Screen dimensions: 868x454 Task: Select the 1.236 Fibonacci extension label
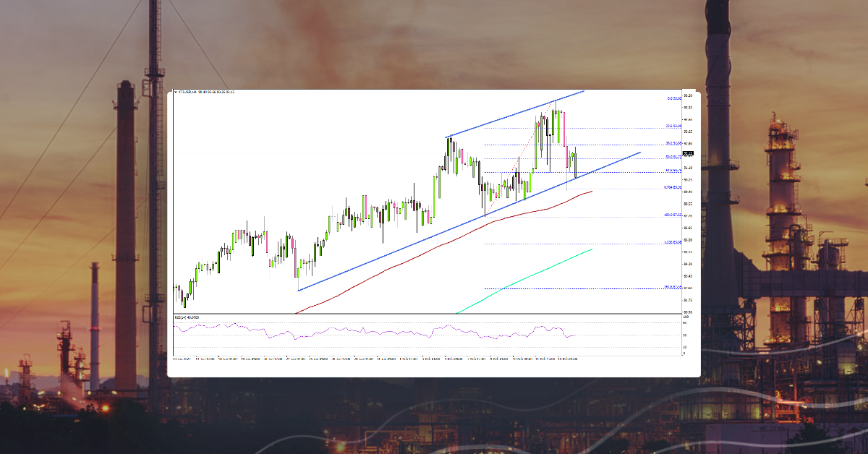point(672,241)
